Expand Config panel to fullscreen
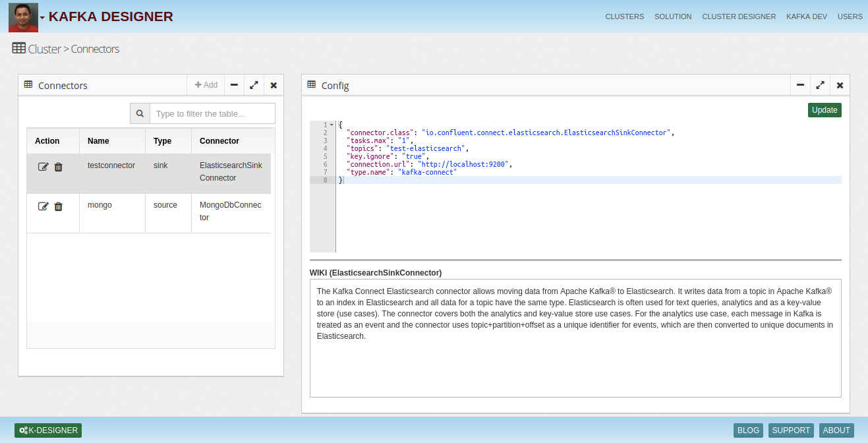Viewport: 868px width, 443px height. pos(820,85)
